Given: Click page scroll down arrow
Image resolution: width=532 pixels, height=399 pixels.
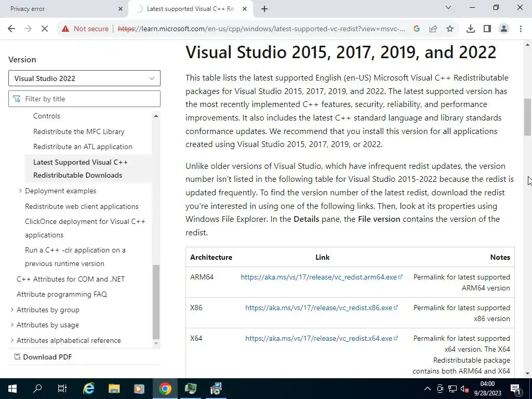Looking at the screenshot, I should [528, 374].
